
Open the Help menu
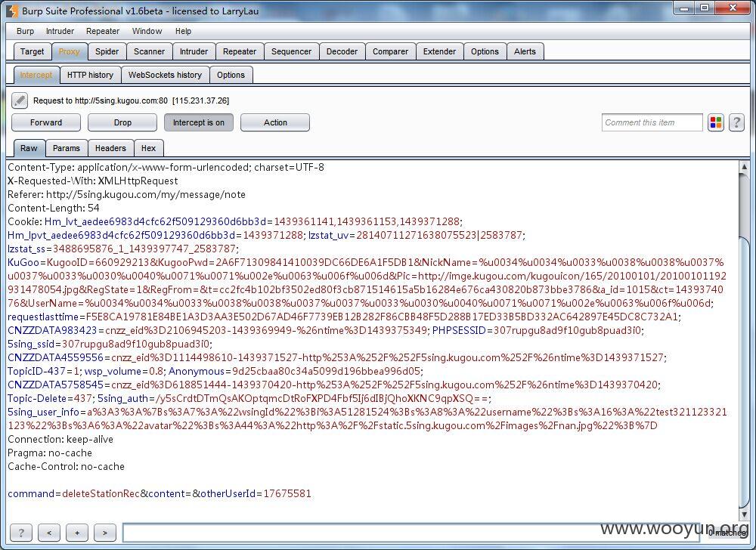pyautogui.click(x=183, y=31)
